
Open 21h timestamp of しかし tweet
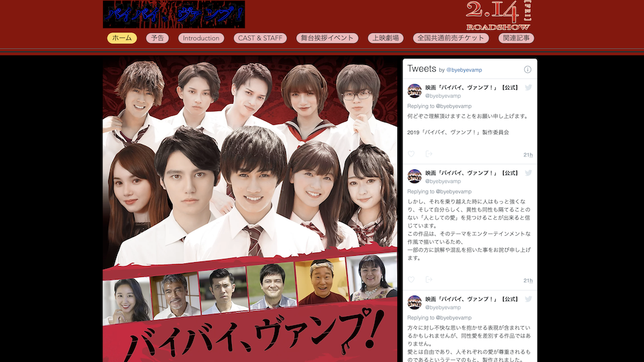tap(528, 281)
